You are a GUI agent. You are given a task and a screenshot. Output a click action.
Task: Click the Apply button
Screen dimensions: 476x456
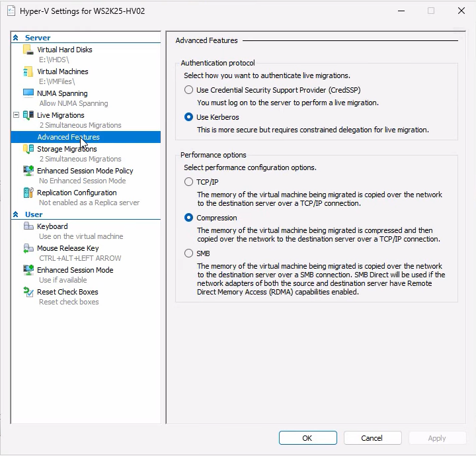pyautogui.click(x=437, y=437)
